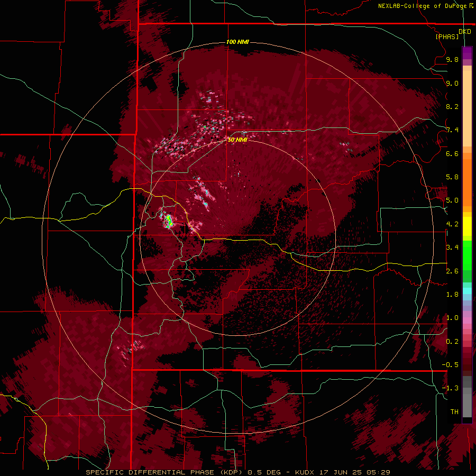Click the -0.5 value on color scale

click(451, 365)
